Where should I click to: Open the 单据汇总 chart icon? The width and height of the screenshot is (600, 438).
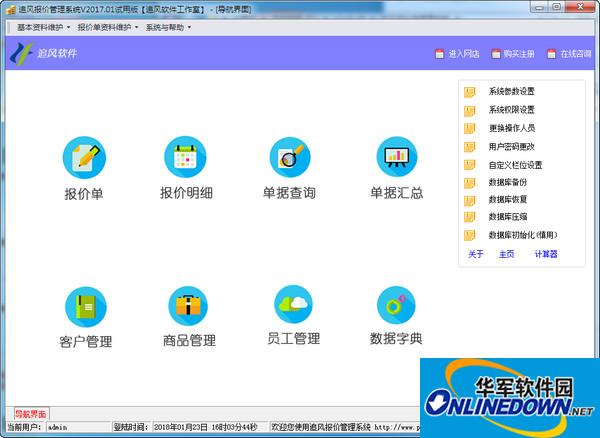point(397,156)
